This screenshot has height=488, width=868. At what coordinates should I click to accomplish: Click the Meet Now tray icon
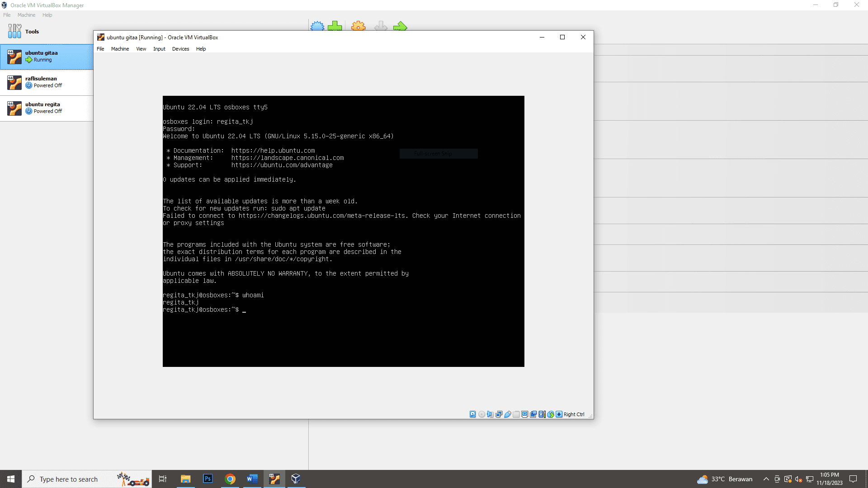click(777, 479)
